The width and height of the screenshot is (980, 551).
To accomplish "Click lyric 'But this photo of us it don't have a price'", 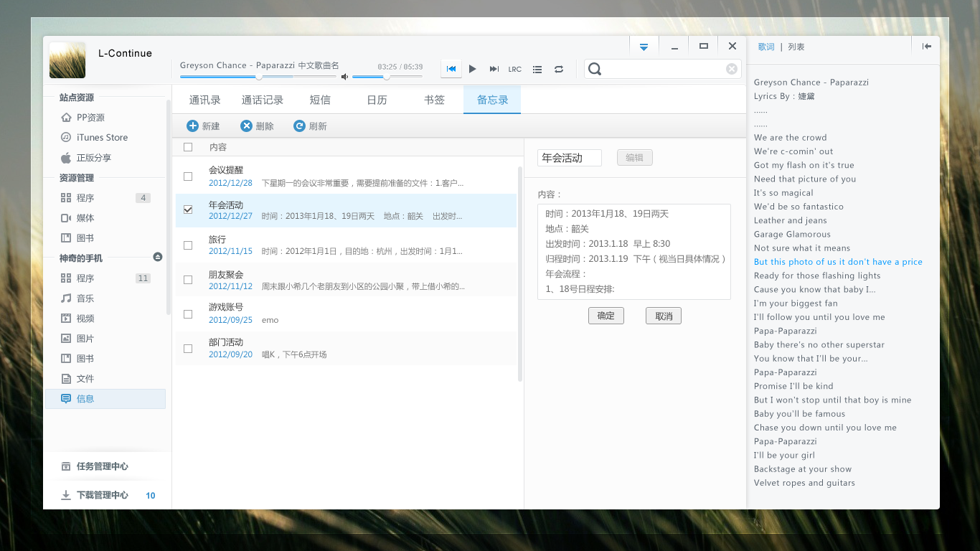I will click(838, 262).
